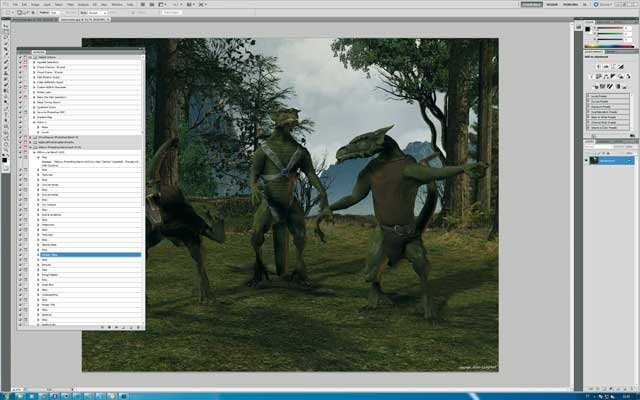640x400 pixels.
Task: Toggle checkmark for Vignette (selection) action
Action: tap(20, 62)
